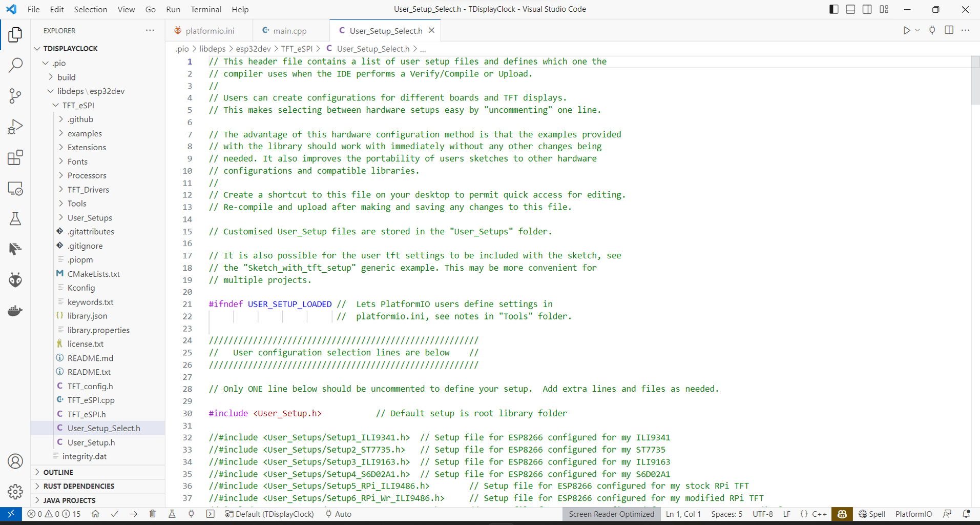The height and width of the screenshot is (525, 980).
Task: Open the Extensions marketplace panel
Action: [15, 157]
